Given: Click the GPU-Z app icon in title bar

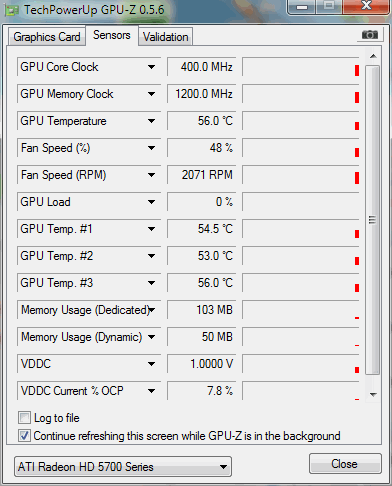Looking at the screenshot, I should [11, 11].
